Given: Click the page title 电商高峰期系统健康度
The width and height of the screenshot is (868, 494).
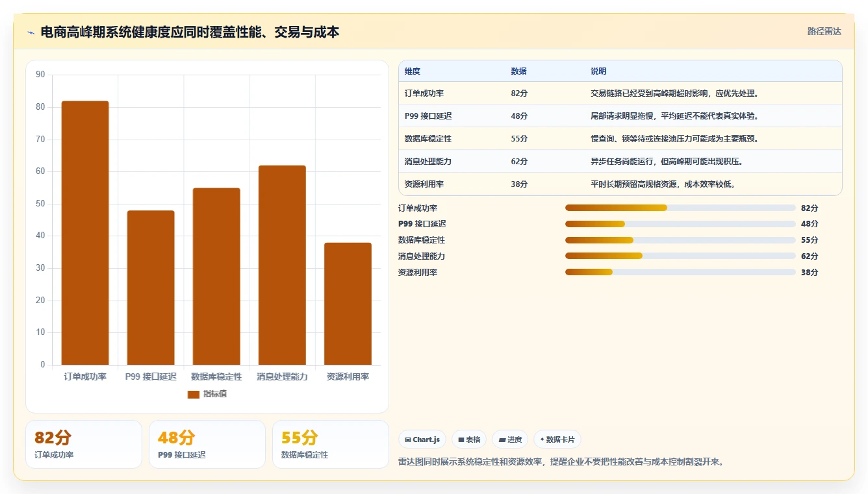Looking at the screenshot, I should 190,32.
